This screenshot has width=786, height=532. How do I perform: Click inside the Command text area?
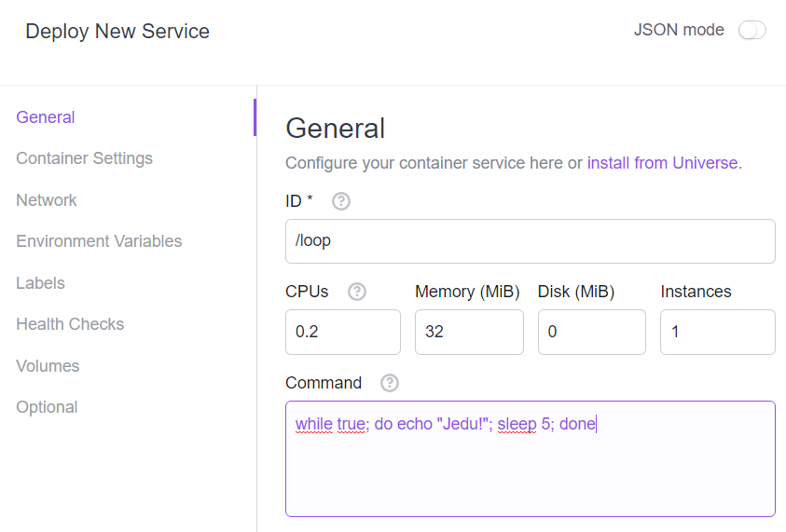[531, 459]
